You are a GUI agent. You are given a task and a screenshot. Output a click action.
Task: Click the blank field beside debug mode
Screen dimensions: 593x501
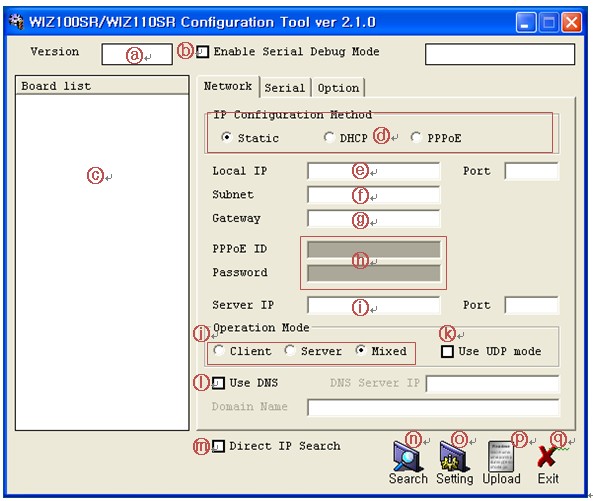coord(500,54)
